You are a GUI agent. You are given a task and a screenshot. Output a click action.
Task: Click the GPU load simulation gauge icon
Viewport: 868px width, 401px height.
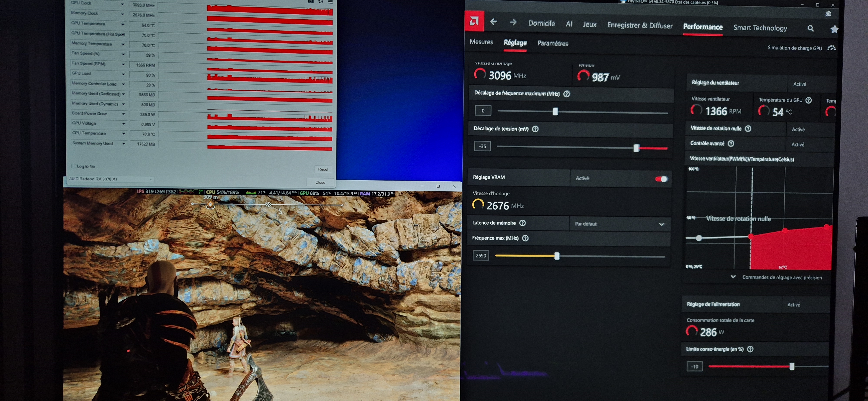point(831,48)
